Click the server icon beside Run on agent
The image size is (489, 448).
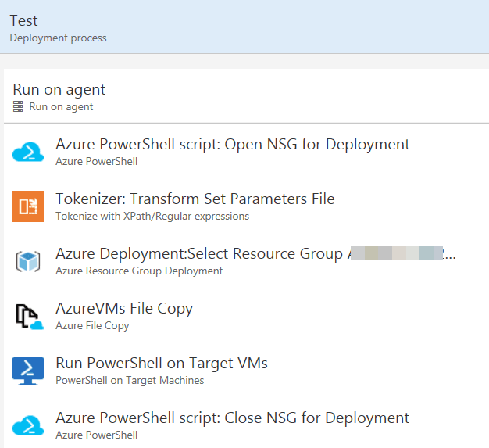18,106
